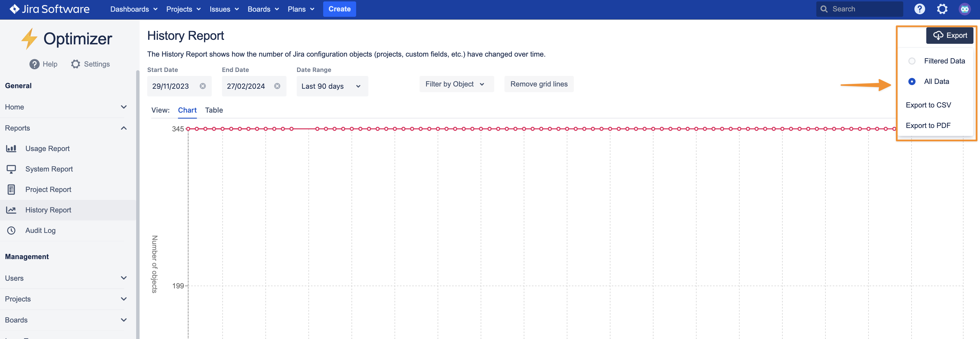Click the Export button
The image size is (980, 339).
tap(949, 35)
